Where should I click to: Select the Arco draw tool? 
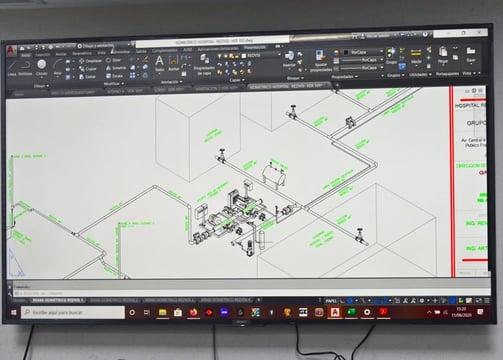58,68
